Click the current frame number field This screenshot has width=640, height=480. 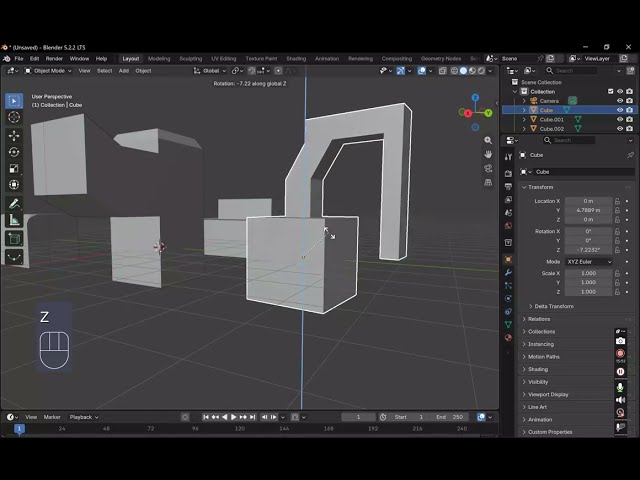coord(358,417)
